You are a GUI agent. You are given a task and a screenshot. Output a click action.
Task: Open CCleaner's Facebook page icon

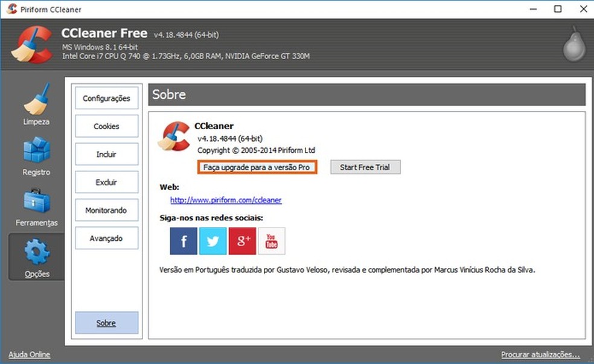click(x=183, y=241)
